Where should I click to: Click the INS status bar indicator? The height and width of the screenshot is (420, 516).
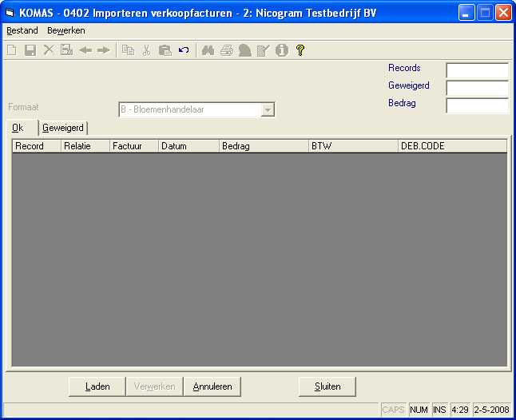[x=440, y=410]
